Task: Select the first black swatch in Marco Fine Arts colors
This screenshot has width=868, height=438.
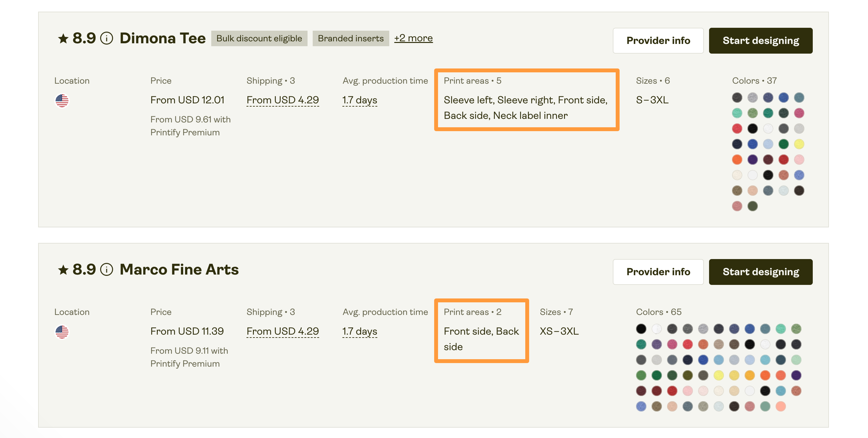Action: [x=641, y=329]
